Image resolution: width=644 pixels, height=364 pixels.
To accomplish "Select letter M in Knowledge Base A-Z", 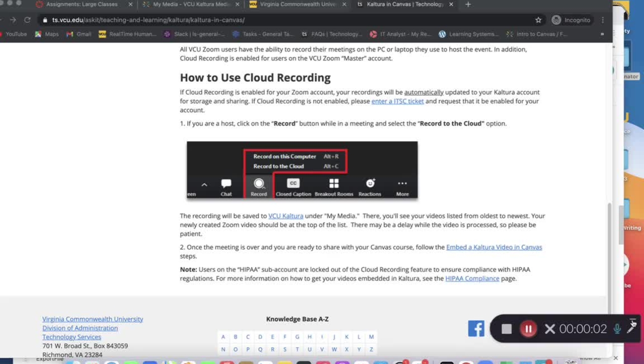I will point(371,337).
